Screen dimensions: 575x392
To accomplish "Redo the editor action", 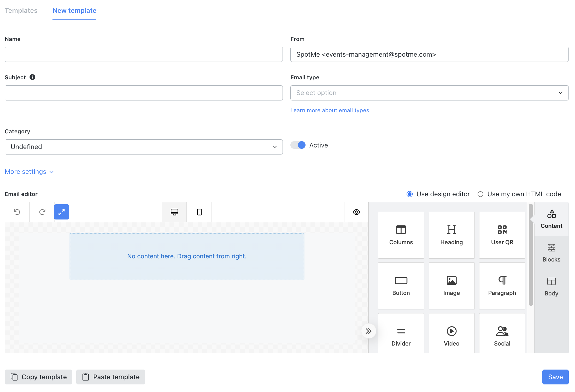I will [x=42, y=212].
